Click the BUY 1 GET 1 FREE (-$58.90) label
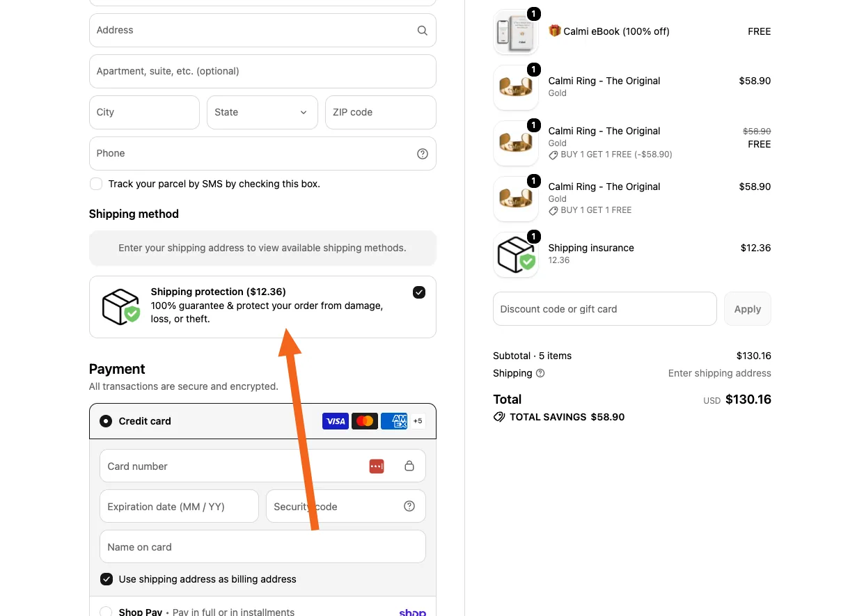This screenshot has width=864, height=616. click(616, 155)
